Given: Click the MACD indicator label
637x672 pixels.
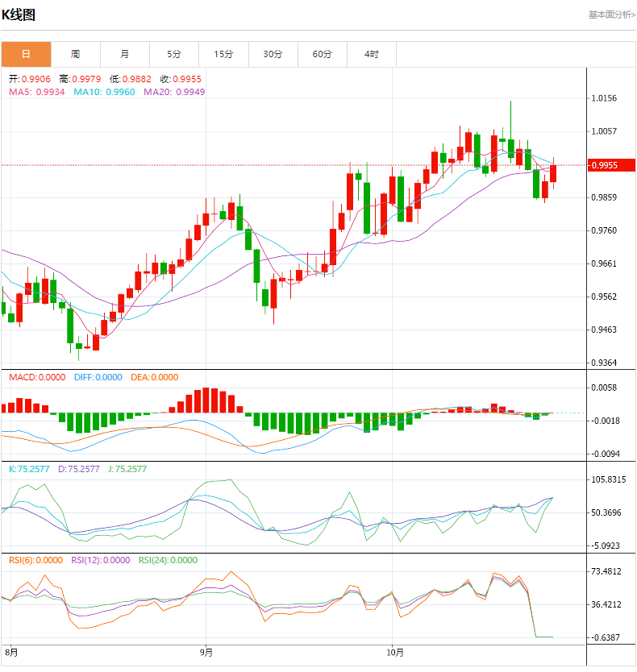Looking at the screenshot, I should (x=37, y=377).
